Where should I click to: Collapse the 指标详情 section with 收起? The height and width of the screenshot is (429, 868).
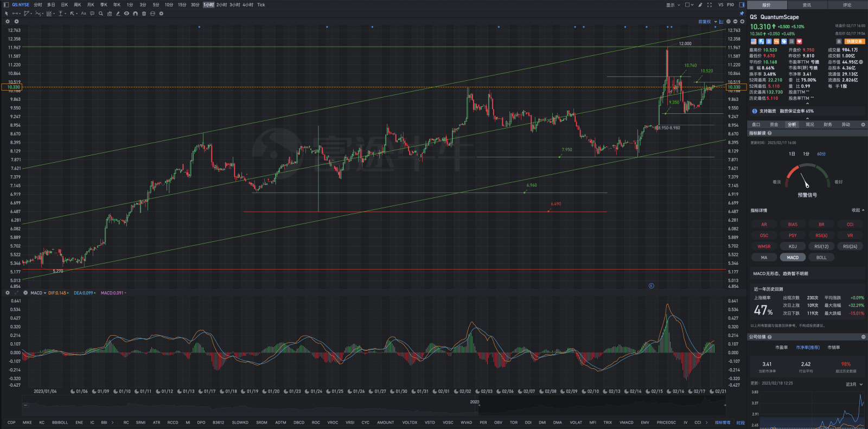tap(858, 210)
